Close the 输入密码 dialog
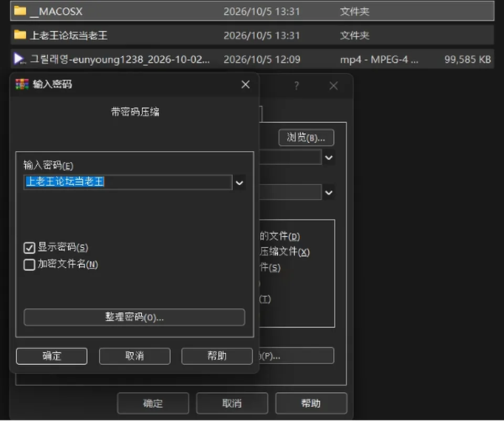The image size is (504, 421). click(x=246, y=85)
